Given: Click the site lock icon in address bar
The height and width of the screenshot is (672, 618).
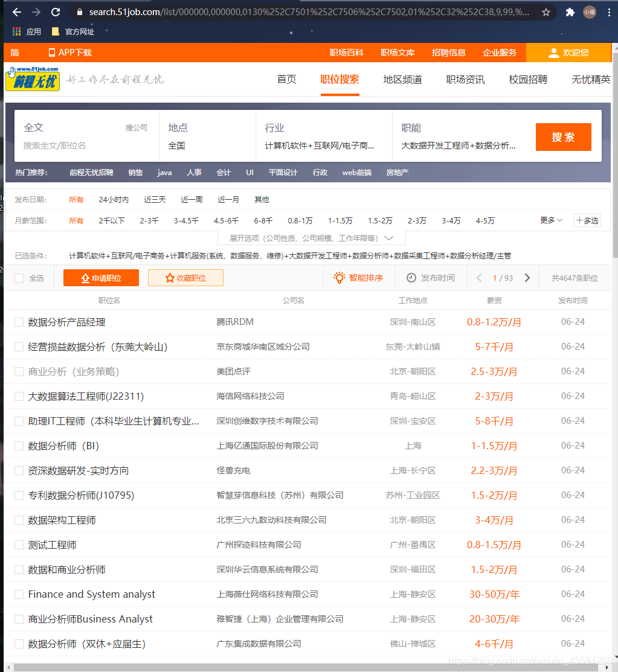Looking at the screenshot, I should 79,12.
